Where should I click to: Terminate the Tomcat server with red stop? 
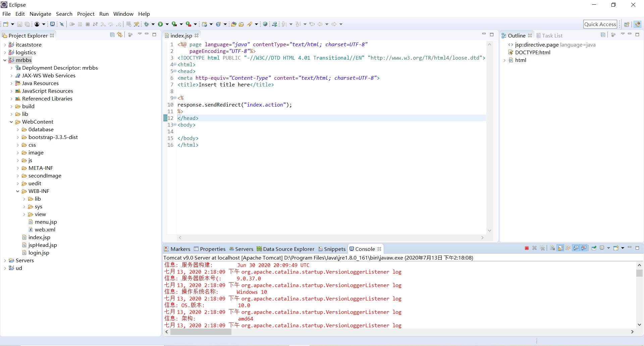(x=527, y=248)
